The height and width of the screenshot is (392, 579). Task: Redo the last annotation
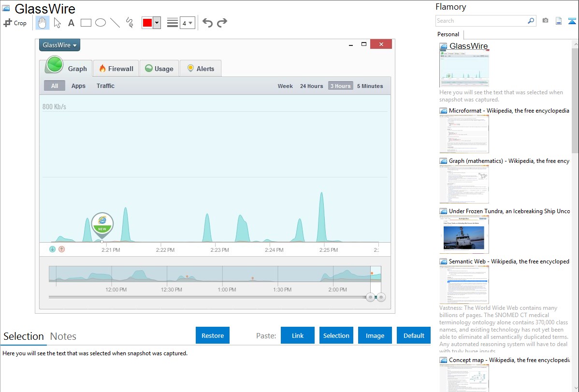click(x=222, y=23)
